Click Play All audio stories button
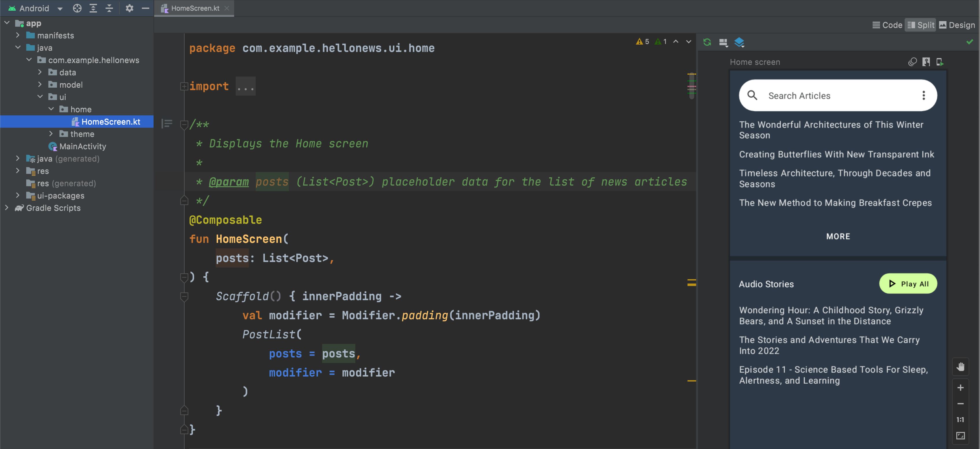Screen dimensions: 980x449 (x=908, y=284)
